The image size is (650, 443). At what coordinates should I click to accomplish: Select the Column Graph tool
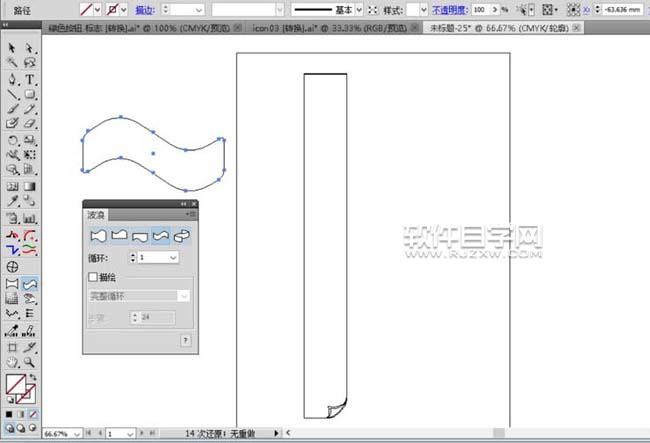tap(29, 218)
